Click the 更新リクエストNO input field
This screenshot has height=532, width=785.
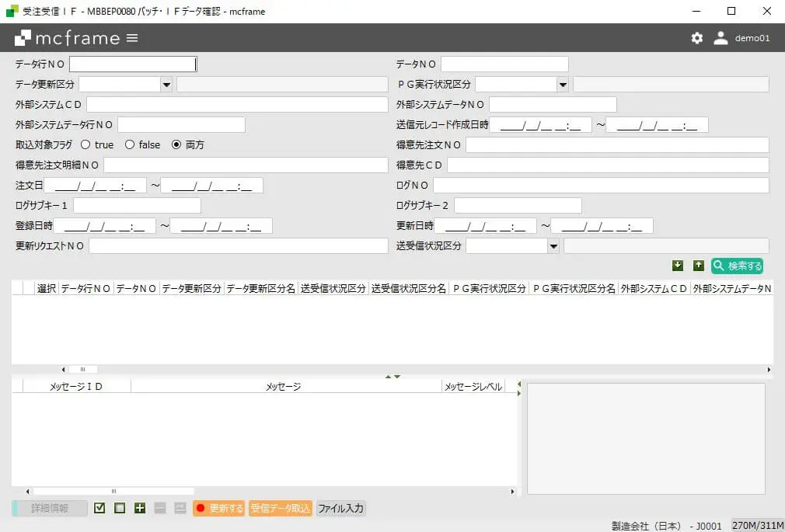tap(239, 245)
